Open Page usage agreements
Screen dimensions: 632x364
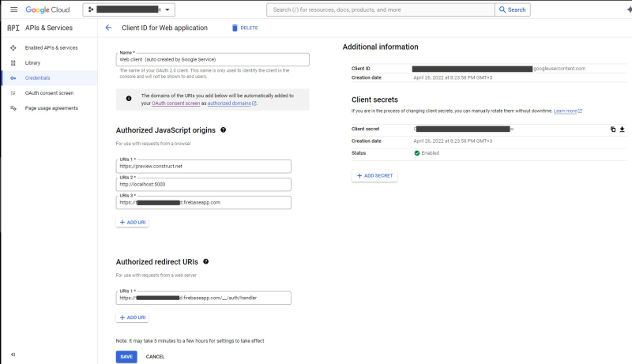click(51, 108)
